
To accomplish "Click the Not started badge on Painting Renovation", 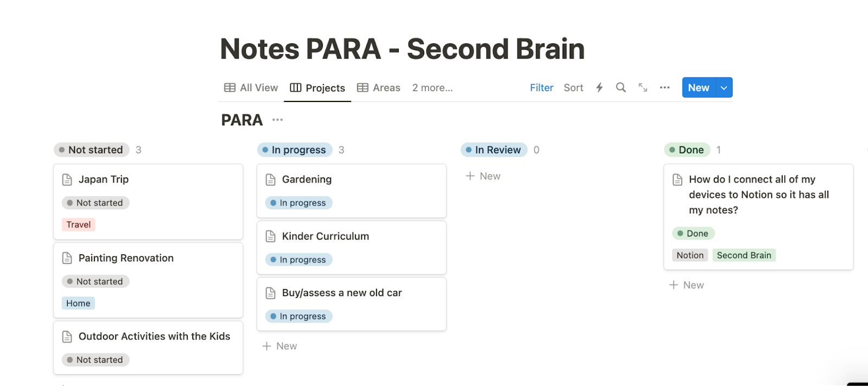I will (x=95, y=281).
